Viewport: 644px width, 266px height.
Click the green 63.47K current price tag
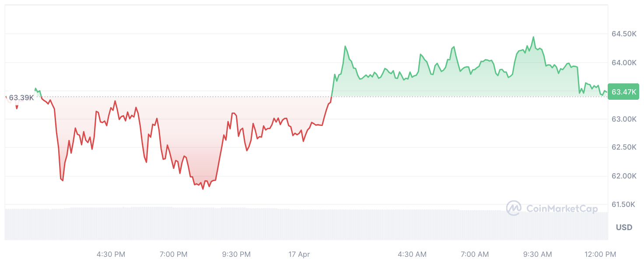pos(624,92)
